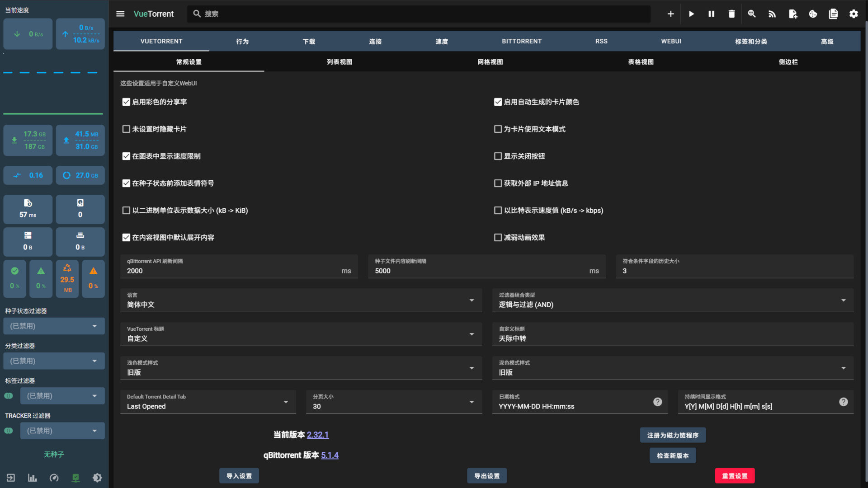This screenshot has width=868, height=488.
Task: Click the pause torrents icon
Action: tap(711, 14)
